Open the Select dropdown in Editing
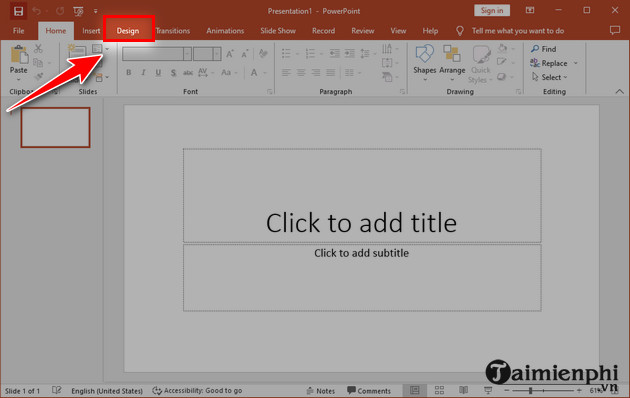This screenshot has height=398, width=630. click(549, 77)
